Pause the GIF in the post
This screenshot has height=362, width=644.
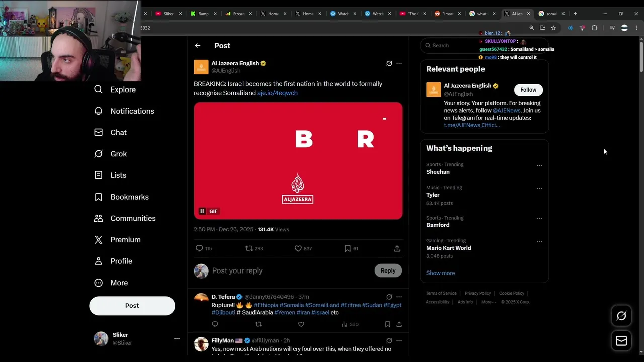point(202,211)
